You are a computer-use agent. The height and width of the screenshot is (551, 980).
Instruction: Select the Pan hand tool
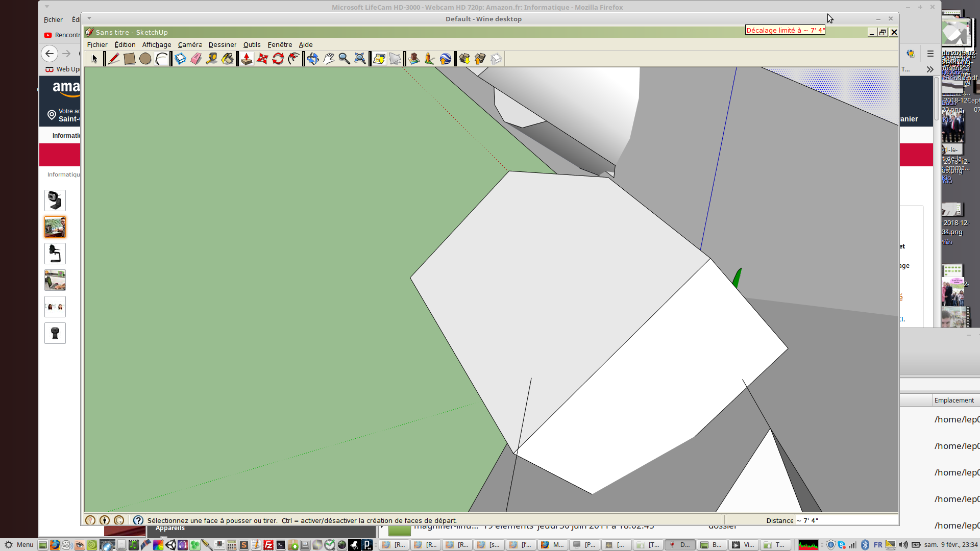pos(329,59)
